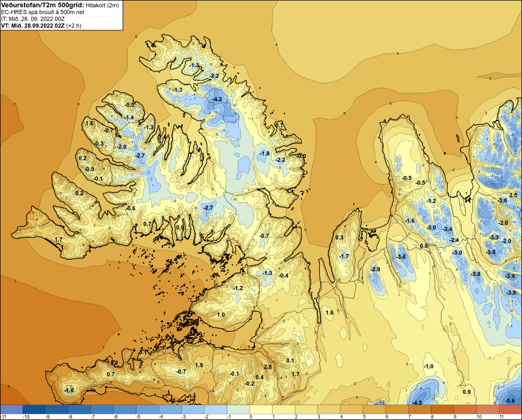This screenshot has height=420, width=522.
Task: Click the 1.0 temperature label
Action: coord(221,315)
